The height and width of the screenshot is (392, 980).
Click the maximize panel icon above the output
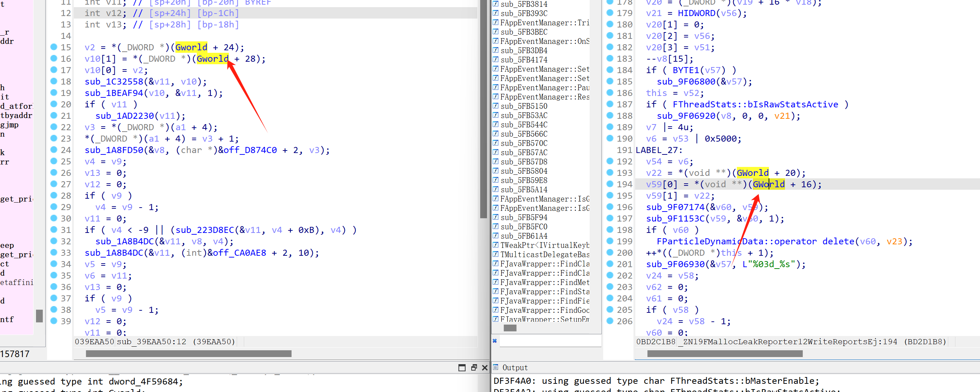[462, 367]
